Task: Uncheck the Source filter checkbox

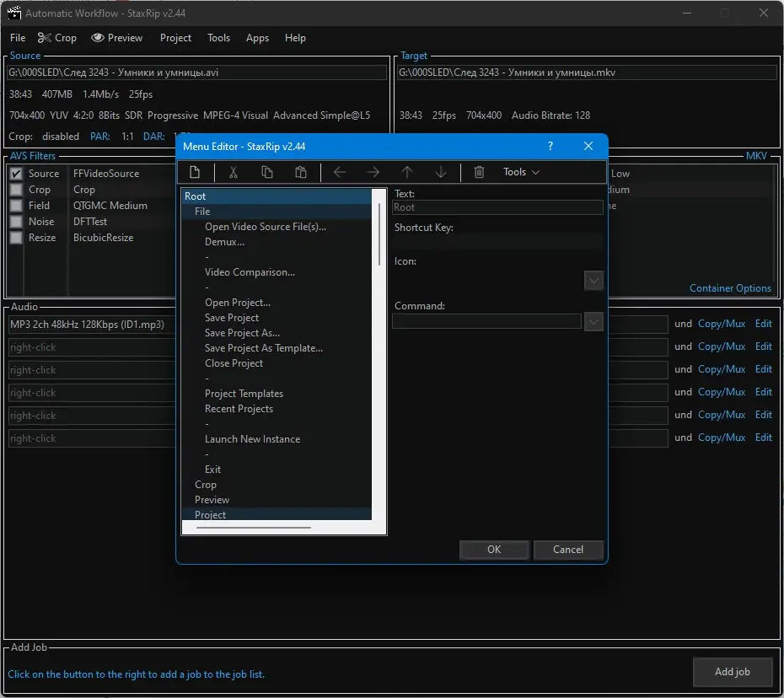Action: [15, 174]
